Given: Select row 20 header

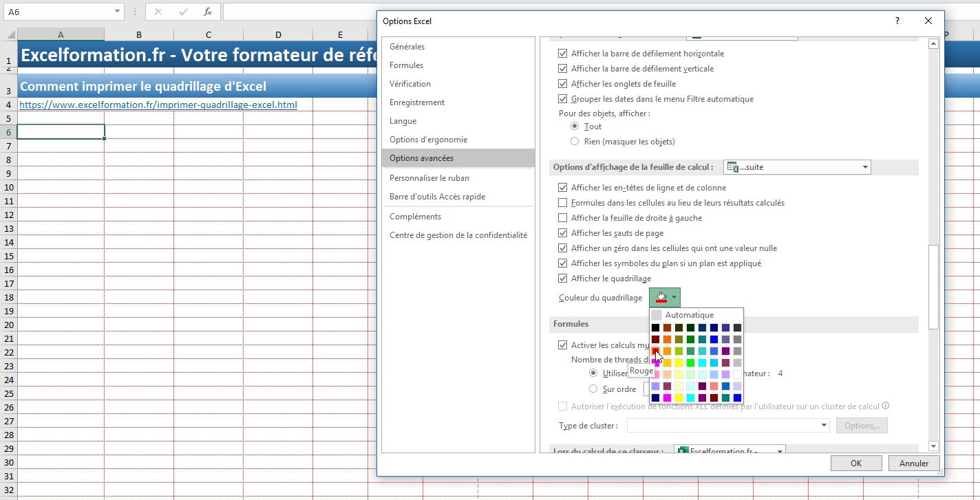Looking at the screenshot, I should coord(8,325).
